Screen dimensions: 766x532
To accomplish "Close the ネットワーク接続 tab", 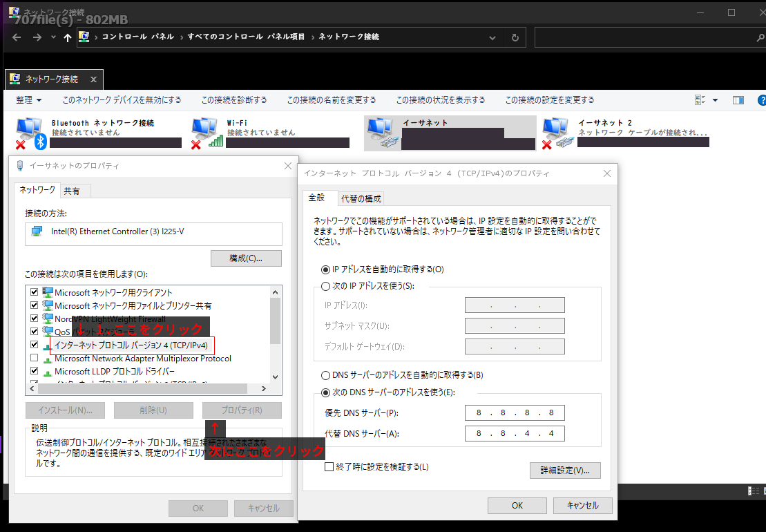I will pos(93,79).
